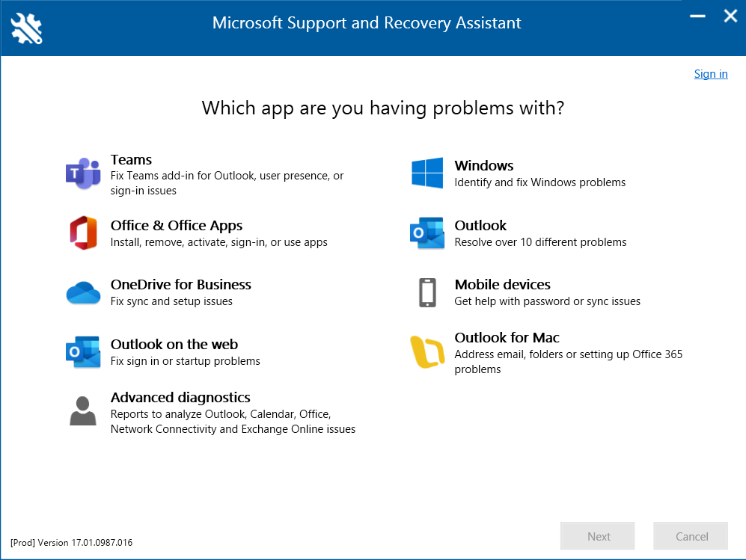Viewport: 746px width, 560px height.
Task: Click the OneDrive for Business cloud icon
Action: (83, 293)
